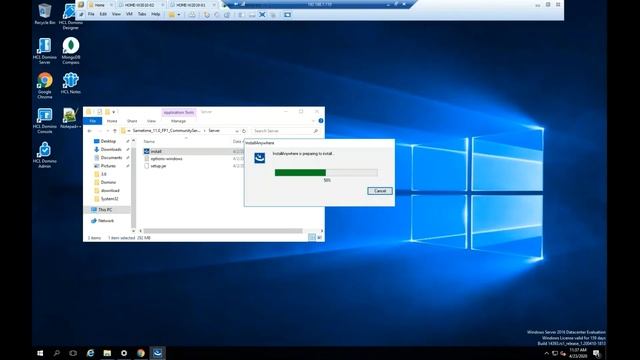This screenshot has height=360, width=640.
Task: Select the Application Tools ribbon tab
Action: (179, 112)
